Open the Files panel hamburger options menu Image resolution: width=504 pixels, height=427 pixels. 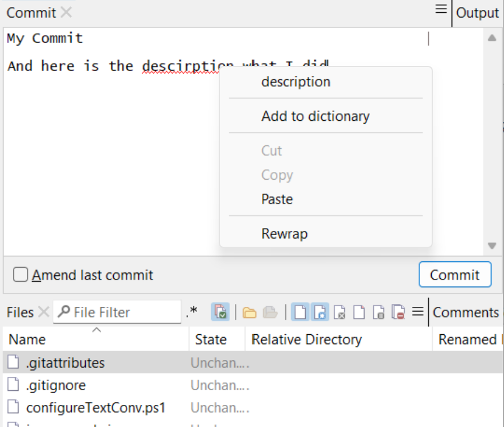tap(418, 311)
